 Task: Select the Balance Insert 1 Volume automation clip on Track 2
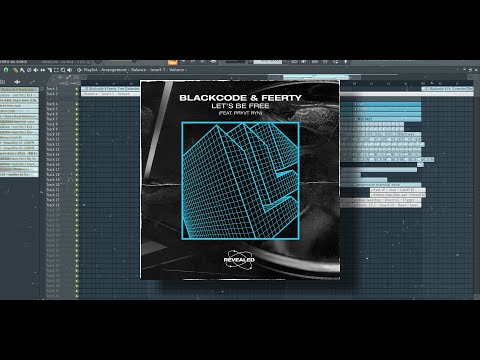coord(111,94)
